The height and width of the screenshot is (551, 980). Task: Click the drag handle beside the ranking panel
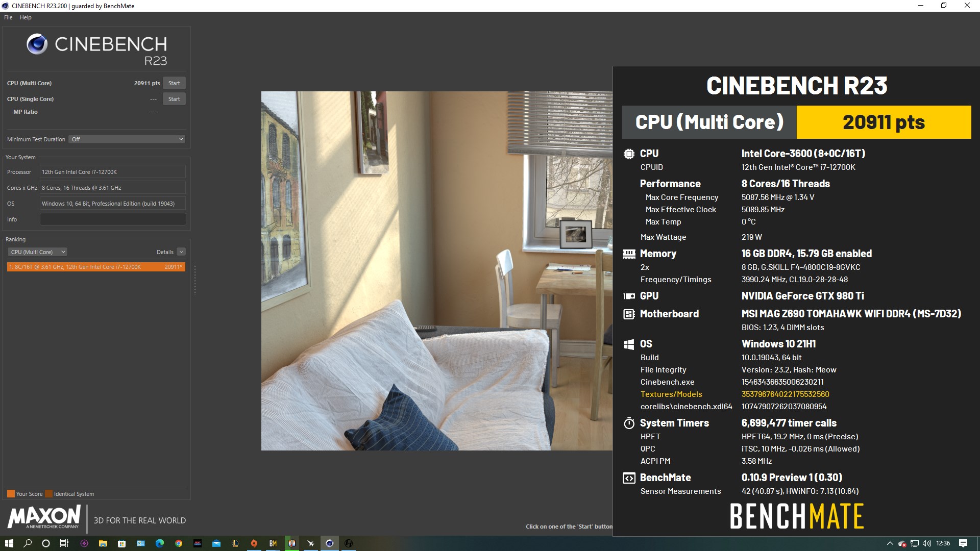coord(194,280)
